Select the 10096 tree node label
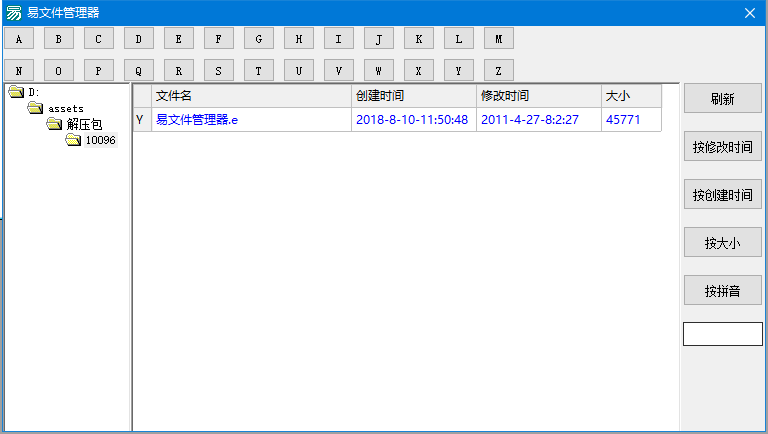This screenshot has width=768, height=434. [100, 140]
